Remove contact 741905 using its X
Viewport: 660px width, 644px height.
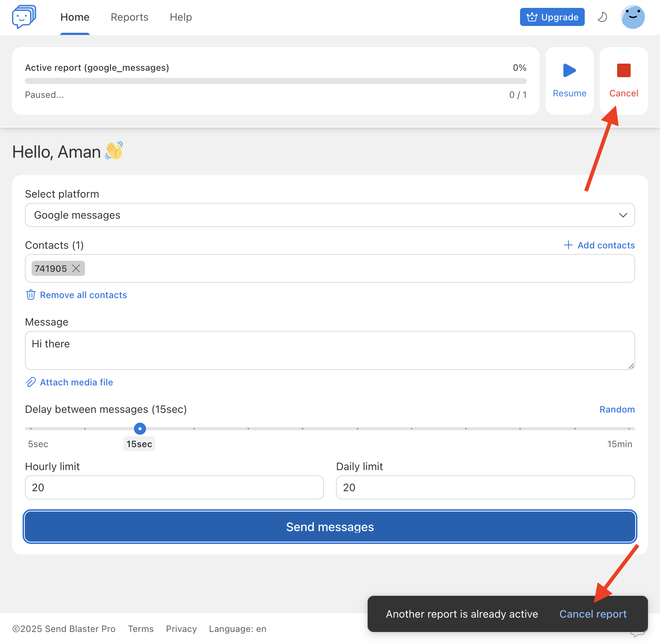76,268
